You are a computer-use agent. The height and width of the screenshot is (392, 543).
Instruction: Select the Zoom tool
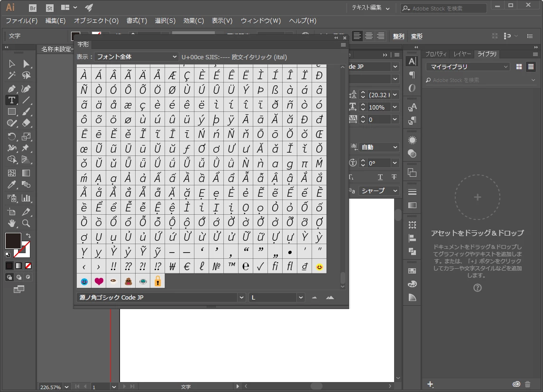coord(26,223)
